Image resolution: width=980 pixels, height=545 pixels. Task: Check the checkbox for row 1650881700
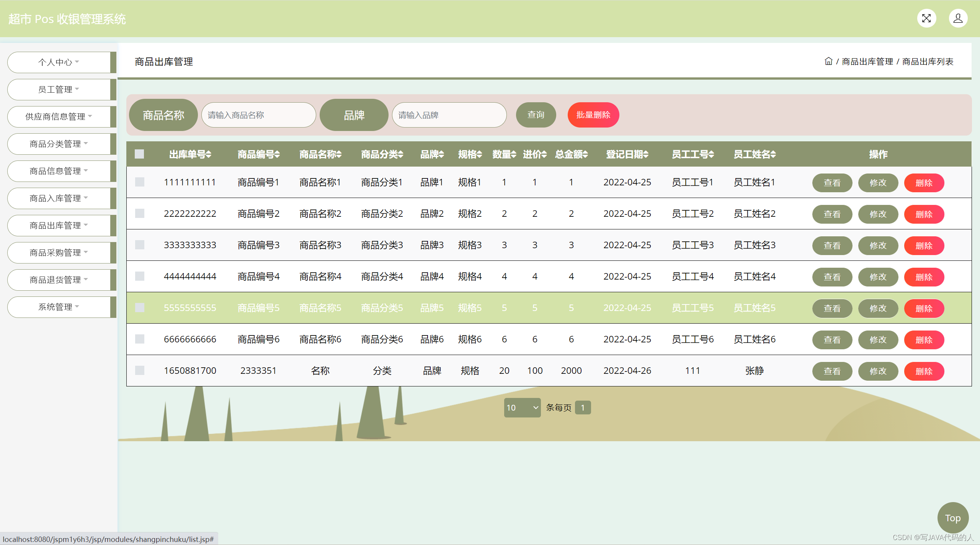(x=139, y=370)
